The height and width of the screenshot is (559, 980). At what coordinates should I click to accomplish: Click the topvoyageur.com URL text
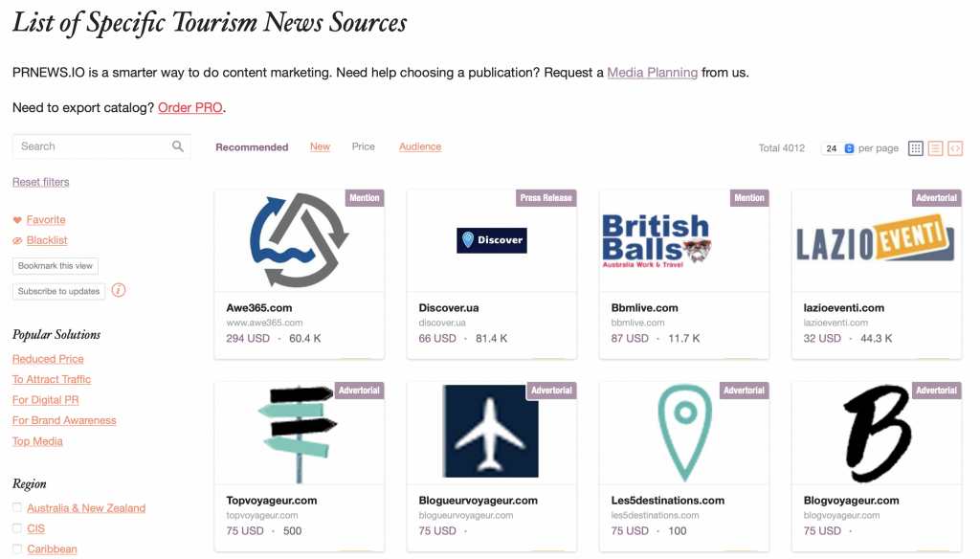coord(262,515)
